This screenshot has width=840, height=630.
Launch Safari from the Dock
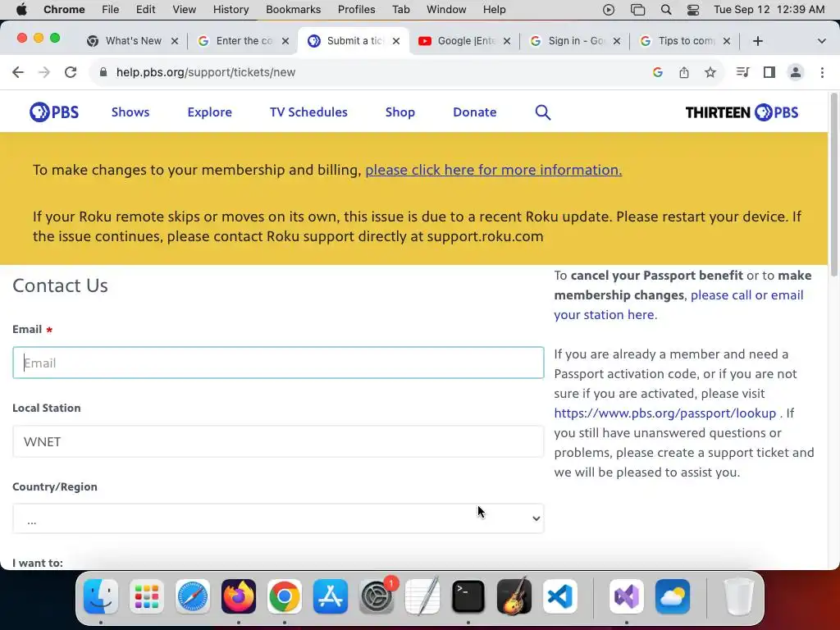pyautogui.click(x=193, y=596)
